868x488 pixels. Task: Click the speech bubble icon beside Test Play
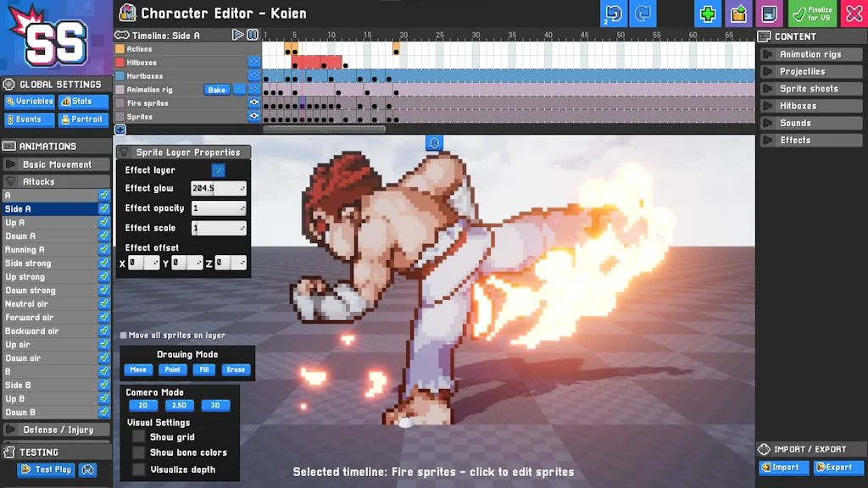[x=87, y=469]
